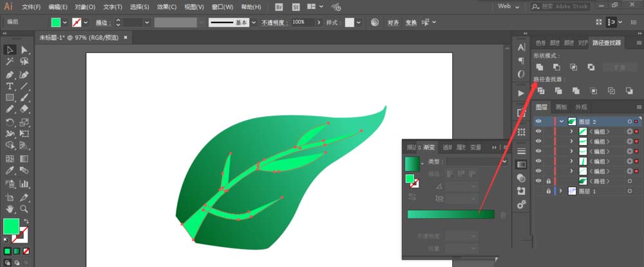
Task: Pick the Magic Wand tool
Action: coord(10,62)
